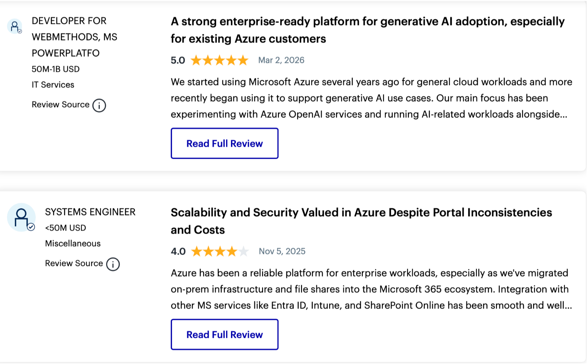Click the info icon beside the first Review Source
Screen dimensions: 588x364
click(x=99, y=105)
